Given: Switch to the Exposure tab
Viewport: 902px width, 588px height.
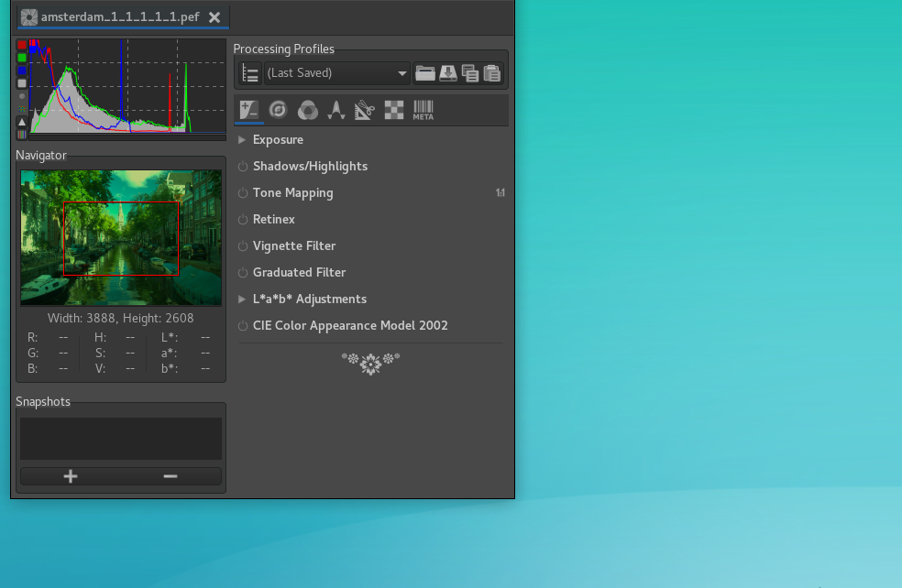Looking at the screenshot, I should (249, 110).
